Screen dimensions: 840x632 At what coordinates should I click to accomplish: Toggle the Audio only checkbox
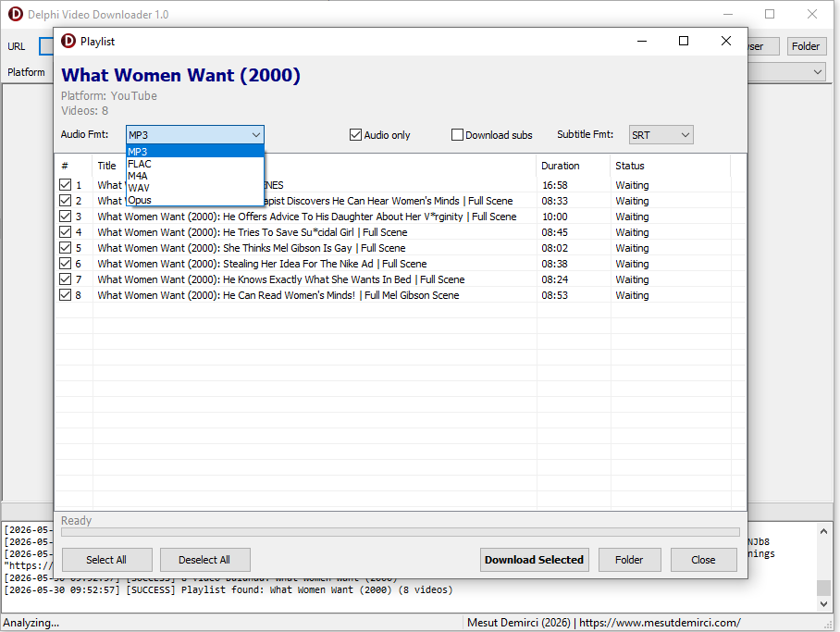coord(380,135)
